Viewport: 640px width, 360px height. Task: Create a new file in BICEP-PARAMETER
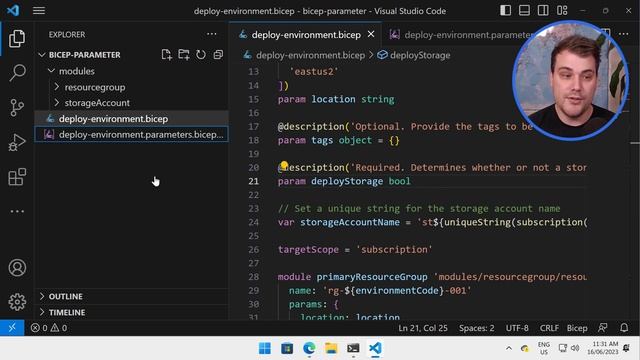point(166,55)
